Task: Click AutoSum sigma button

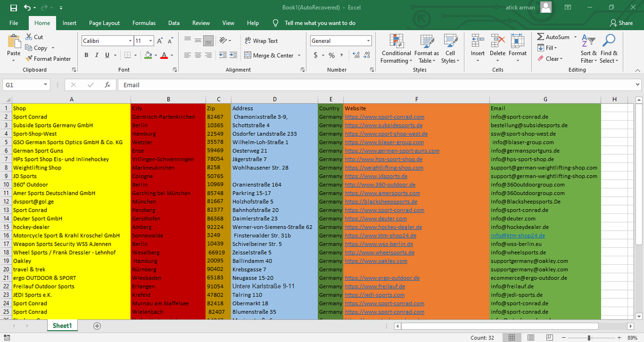Action: pos(553,37)
